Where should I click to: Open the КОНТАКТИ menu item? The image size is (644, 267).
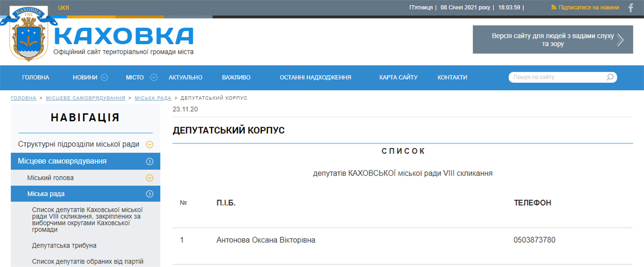click(x=452, y=77)
